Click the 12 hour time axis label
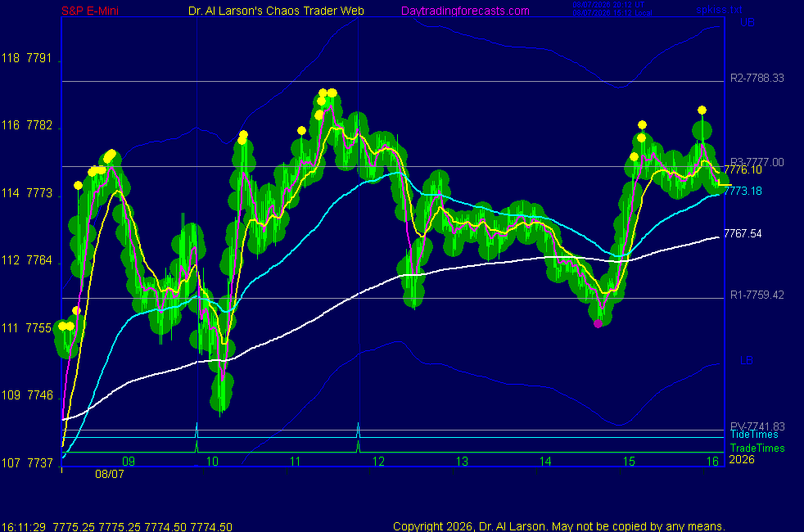 click(x=378, y=462)
